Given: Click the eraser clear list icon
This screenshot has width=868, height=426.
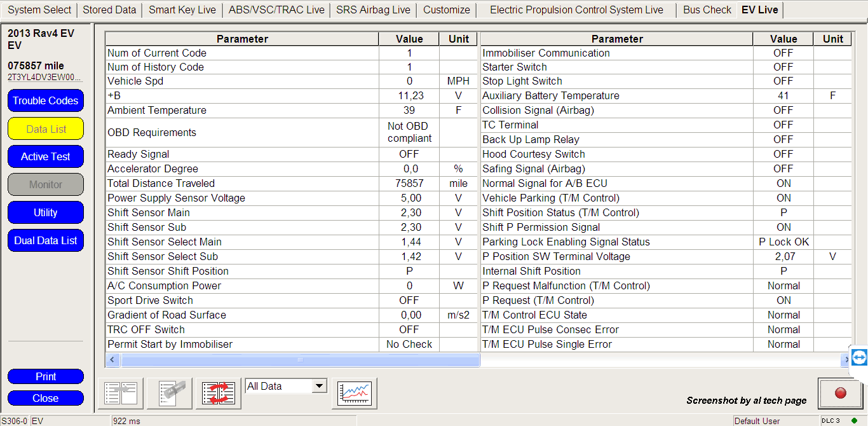Looking at the screenshot, I should tap(170, 393).
